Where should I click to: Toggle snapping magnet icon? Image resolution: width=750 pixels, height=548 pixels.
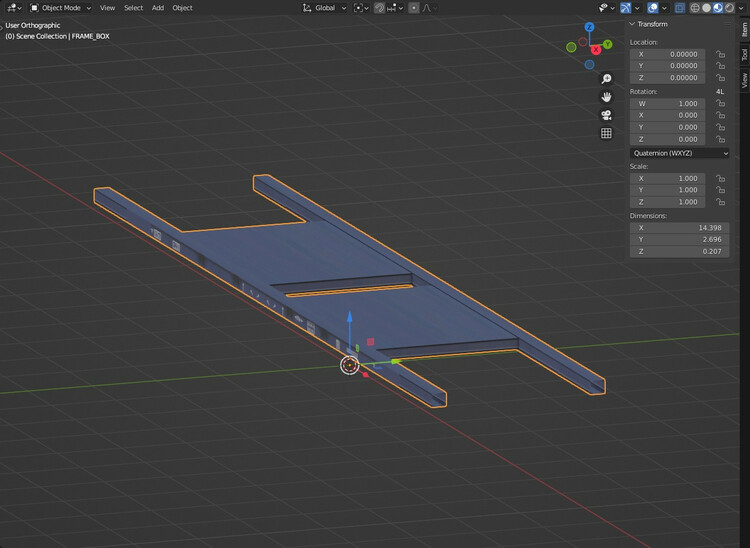(379, 8)
